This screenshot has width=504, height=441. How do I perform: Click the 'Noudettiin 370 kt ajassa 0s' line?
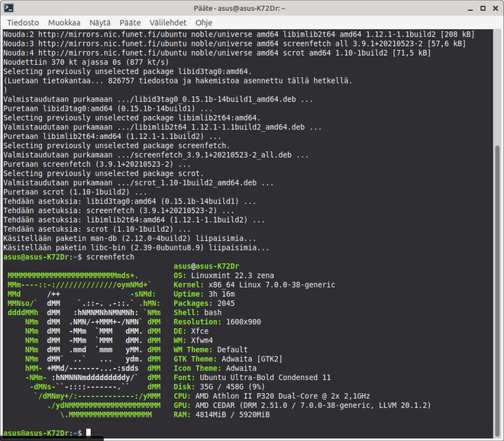tap(86, 62)
